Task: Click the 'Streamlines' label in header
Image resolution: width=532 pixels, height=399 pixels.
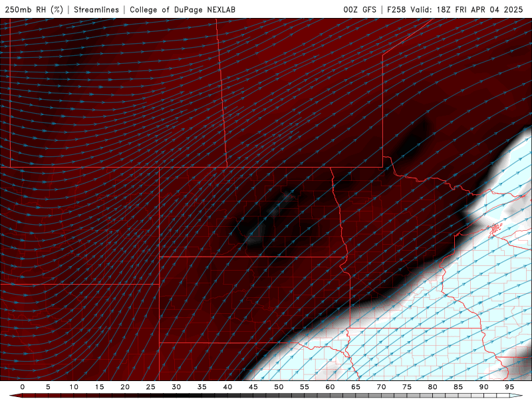Action: pos(96,9)
